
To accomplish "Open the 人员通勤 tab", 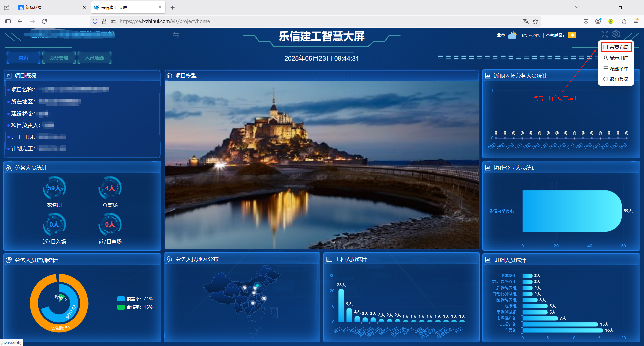I will tap(95, 58).
